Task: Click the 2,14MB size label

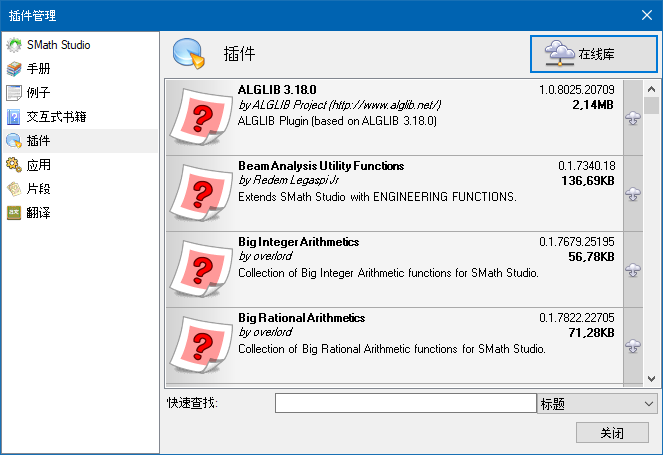Action: (593, 105)
